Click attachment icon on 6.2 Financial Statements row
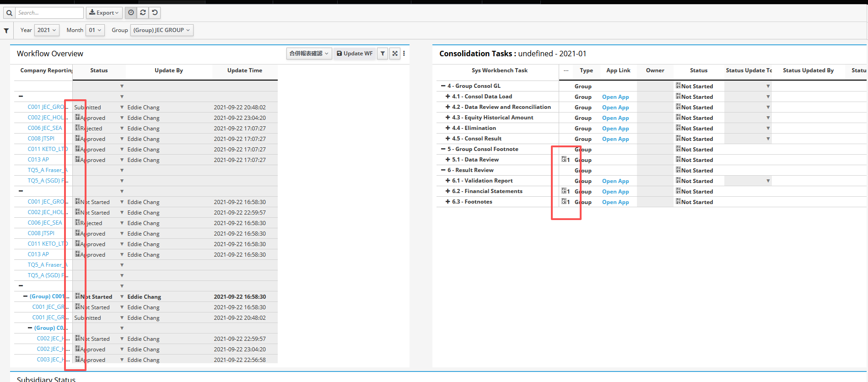This screenshot has width=868, height=382. point(565,191)
